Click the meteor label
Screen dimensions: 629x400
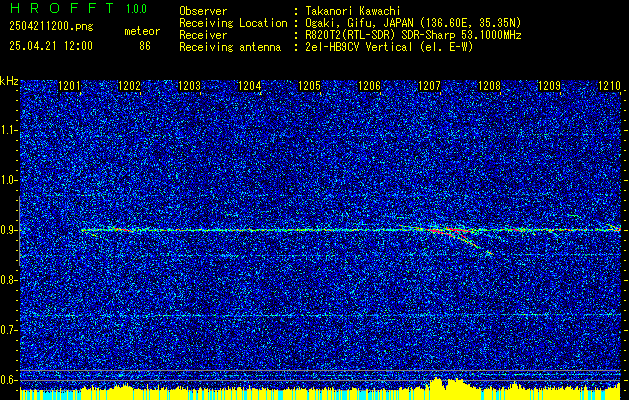pyautogui.click(x=142, y=31)
